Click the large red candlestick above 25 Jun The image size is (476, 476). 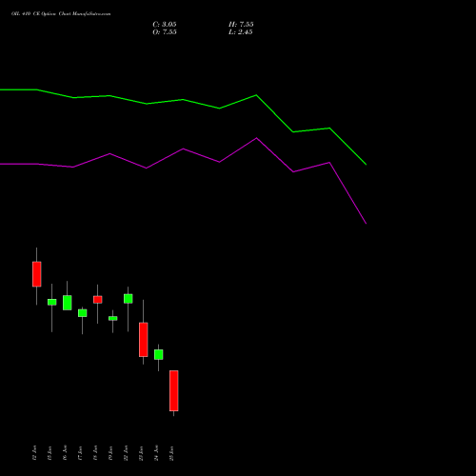(x=174, y=390)
